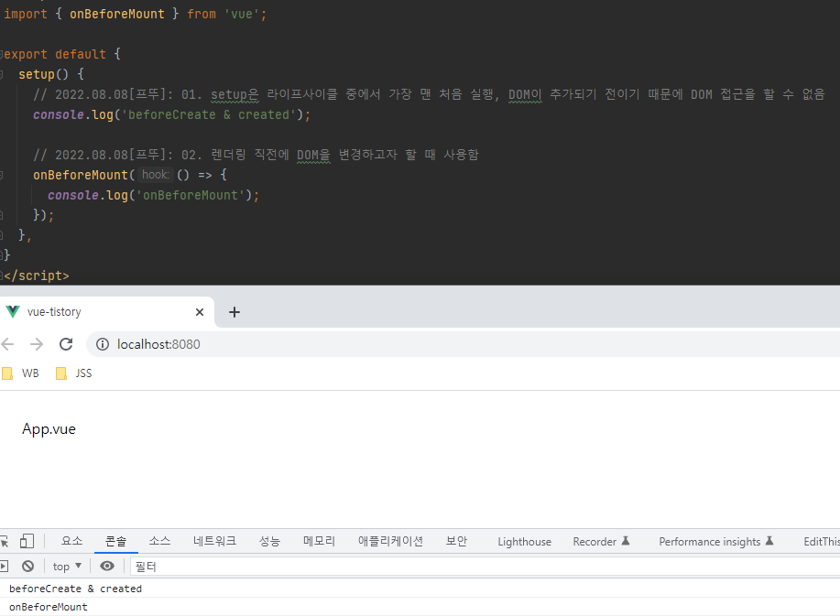Switch to the 콘솔 tab
Screen dimensions: 840x616
[x=115, y=541]
